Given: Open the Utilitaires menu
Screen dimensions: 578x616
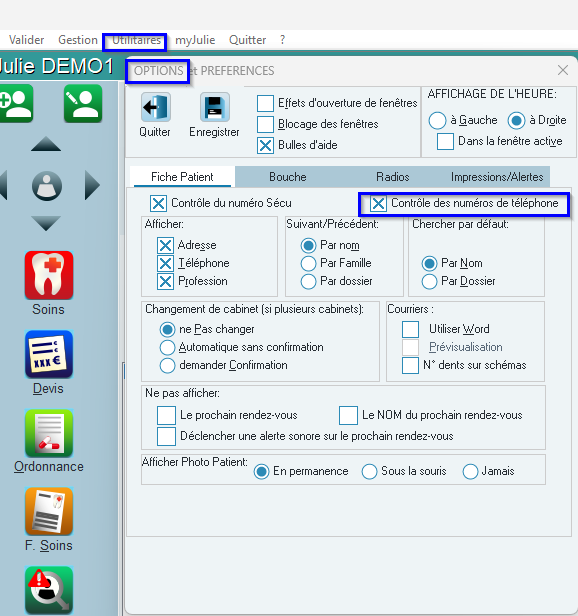Looking at the screenshot, I should pos(136,40).
